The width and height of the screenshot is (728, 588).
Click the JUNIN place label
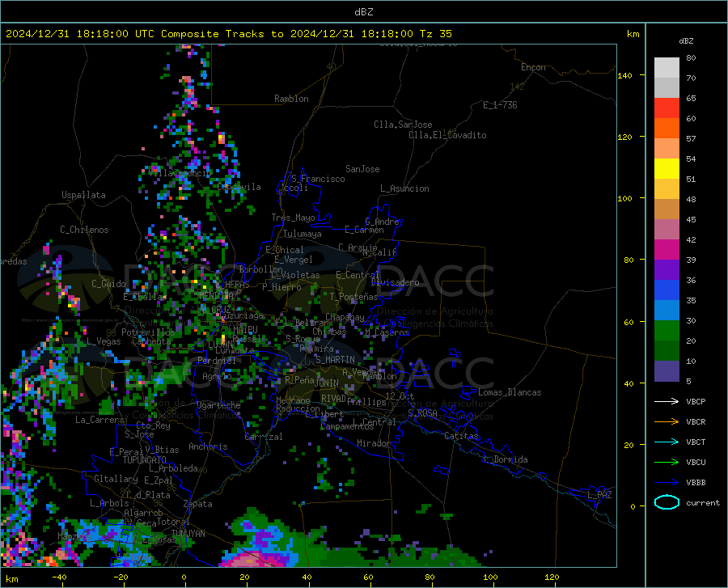(x=327, y=383)
